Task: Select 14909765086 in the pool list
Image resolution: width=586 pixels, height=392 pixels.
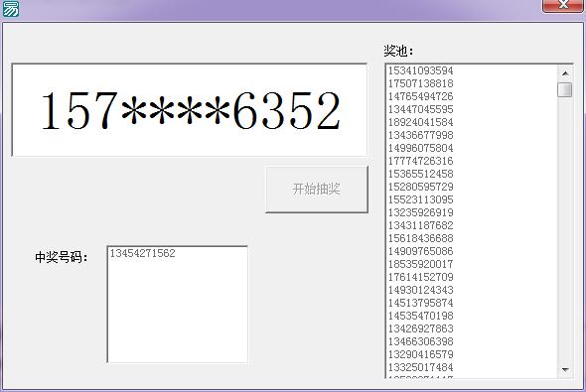Action: point(420,251)
